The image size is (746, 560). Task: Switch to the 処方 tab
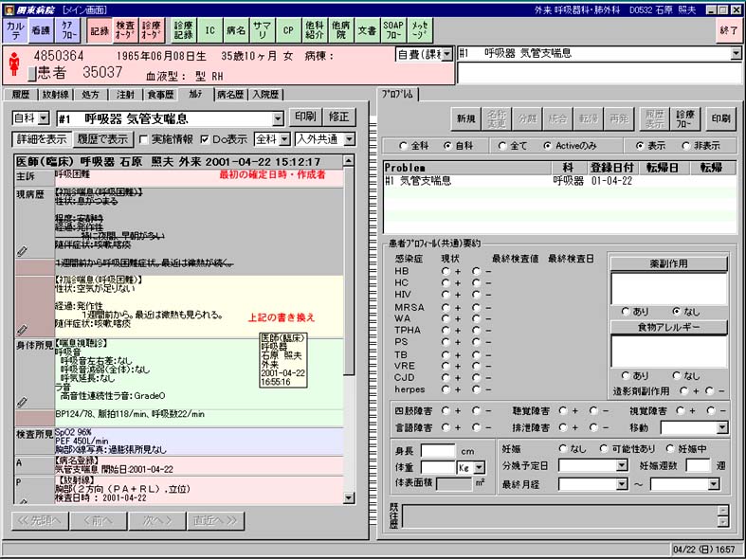pos(91,95)
